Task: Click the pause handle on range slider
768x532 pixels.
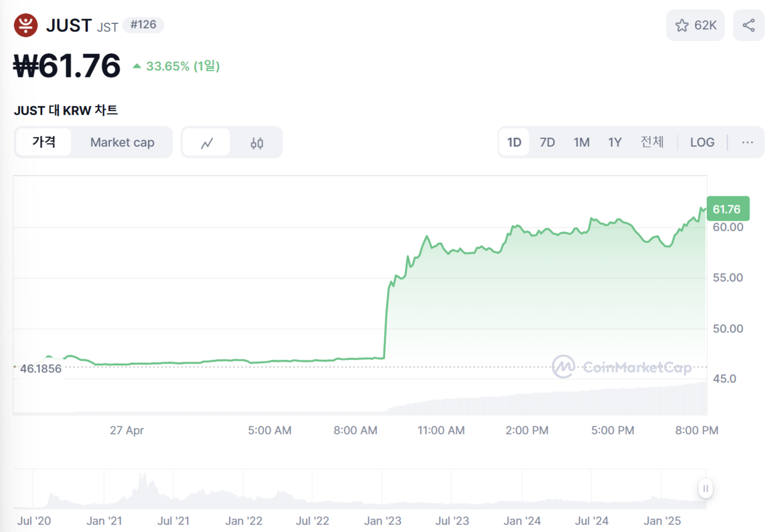Action: pos(706,488)
